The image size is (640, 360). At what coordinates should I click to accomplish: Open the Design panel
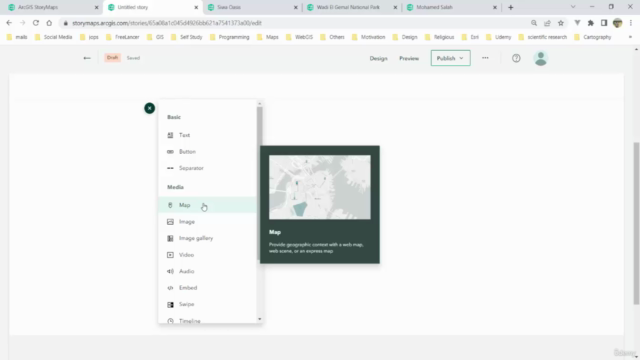click(x=378, y=58)
